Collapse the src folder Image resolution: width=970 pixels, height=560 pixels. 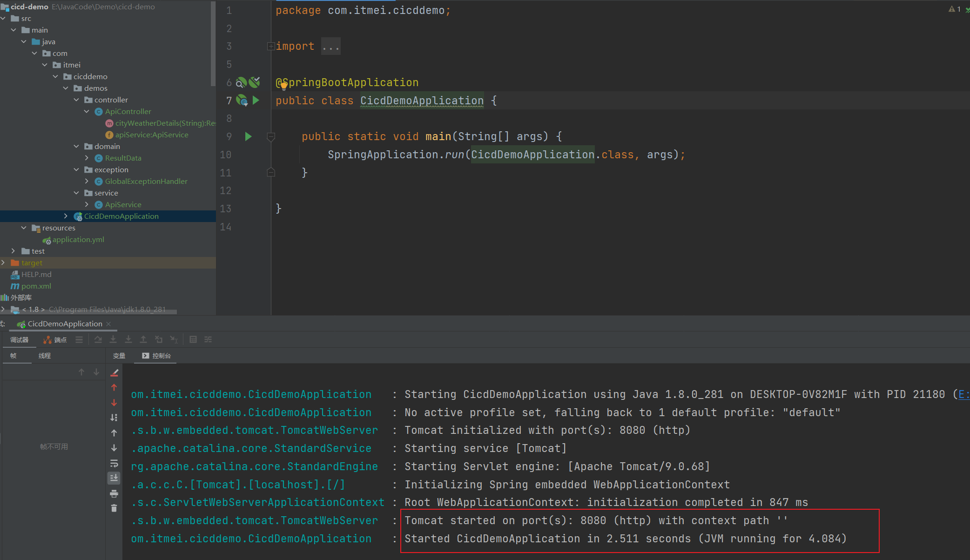[3, 18]
